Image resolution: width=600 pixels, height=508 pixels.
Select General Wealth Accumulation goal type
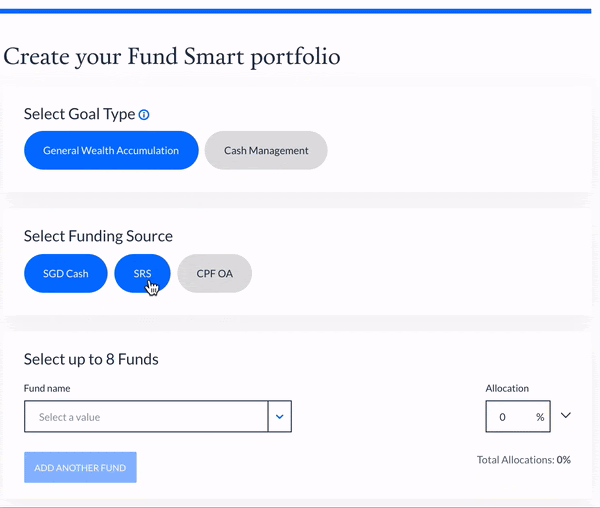point(111,151)
